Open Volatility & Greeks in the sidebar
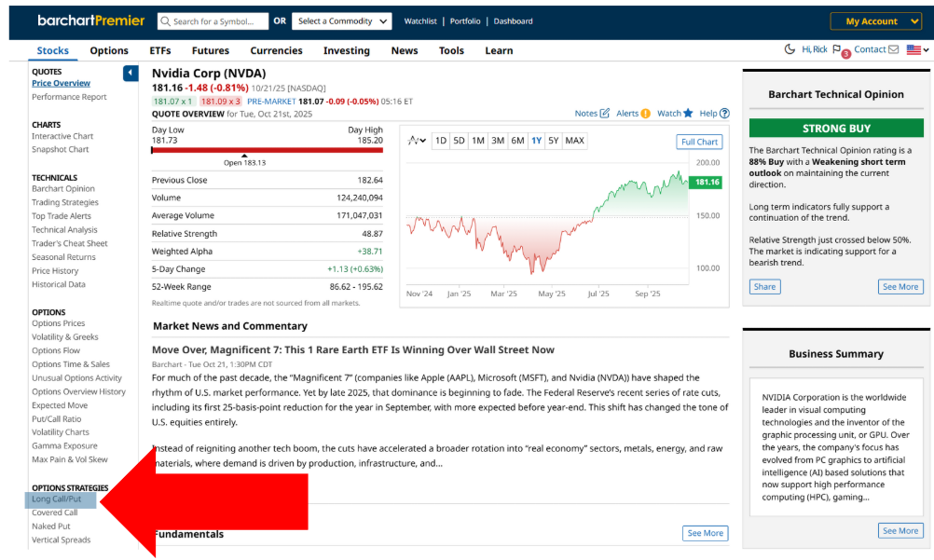Image resolution: width=934 pixels, height=560 pixels. click(x=65, y=336)
